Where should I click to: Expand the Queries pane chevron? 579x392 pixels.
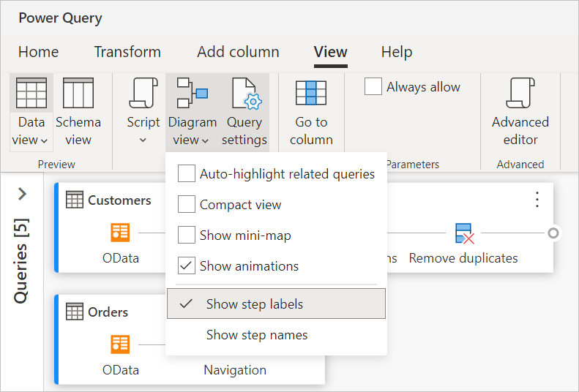coord(22,194)
